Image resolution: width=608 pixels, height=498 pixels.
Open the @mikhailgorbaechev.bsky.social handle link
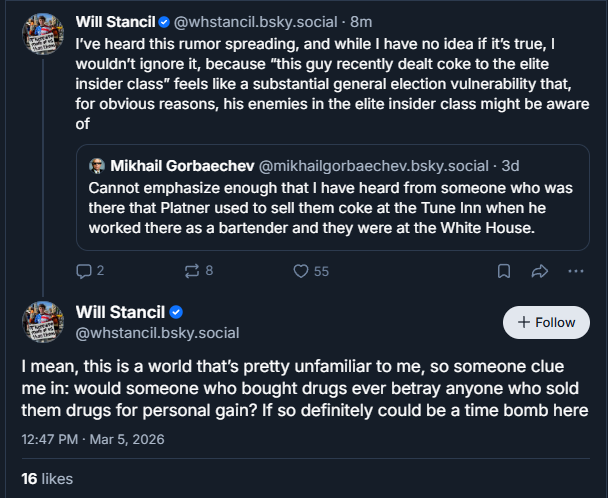[x=373, y=166]
